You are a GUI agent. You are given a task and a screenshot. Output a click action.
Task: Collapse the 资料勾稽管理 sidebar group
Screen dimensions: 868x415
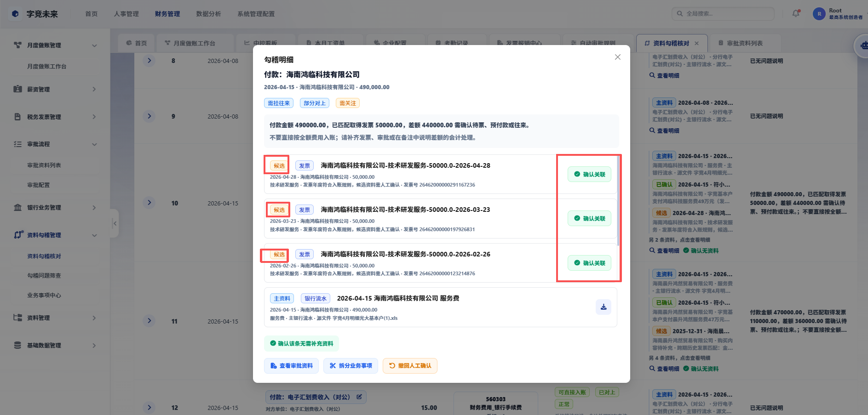pyautogui.click(x=55, y=235)
